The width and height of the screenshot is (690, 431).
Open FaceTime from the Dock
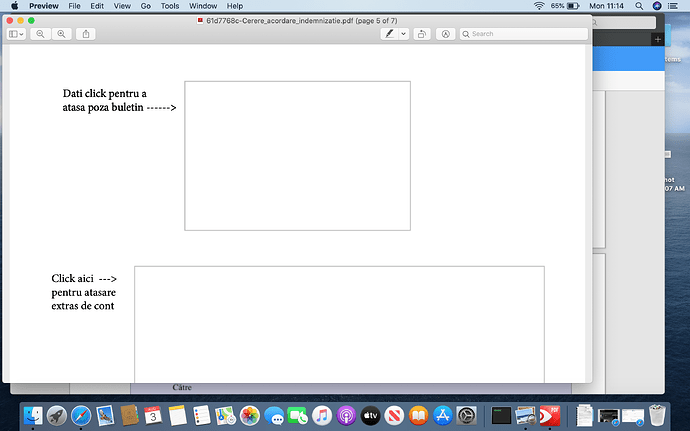298,415
